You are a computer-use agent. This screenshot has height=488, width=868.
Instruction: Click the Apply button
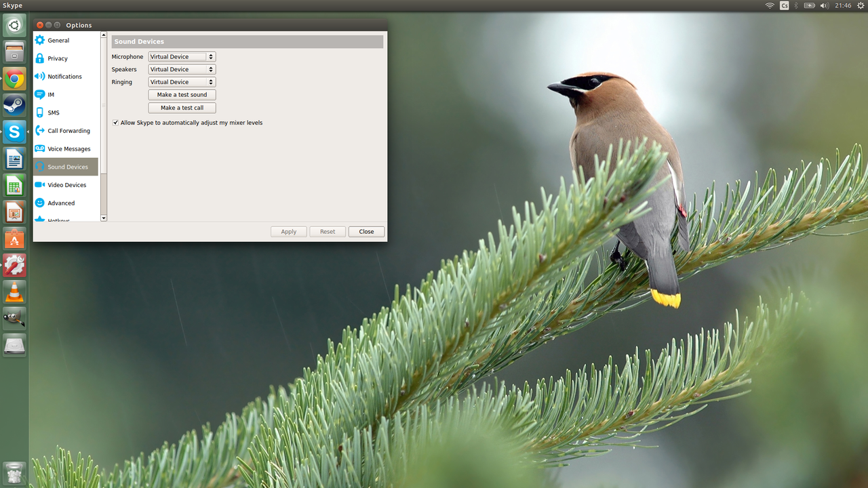(289, 232)
